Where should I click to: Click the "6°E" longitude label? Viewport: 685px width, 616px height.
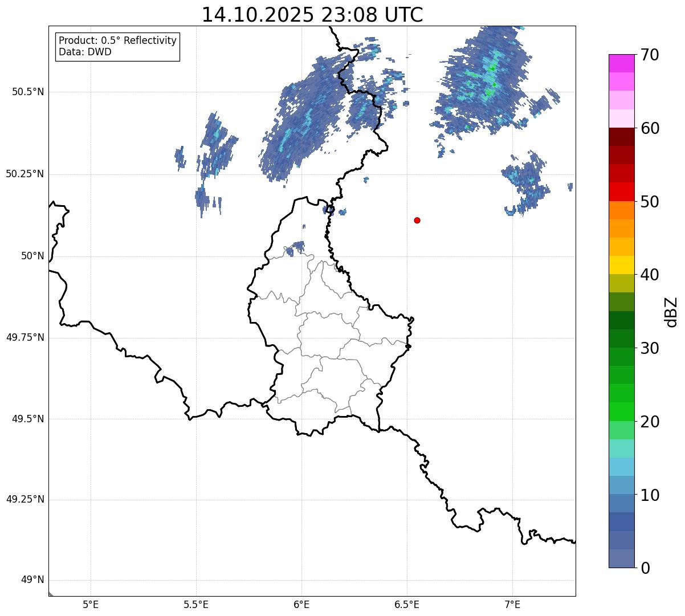(x=301, y=605)
